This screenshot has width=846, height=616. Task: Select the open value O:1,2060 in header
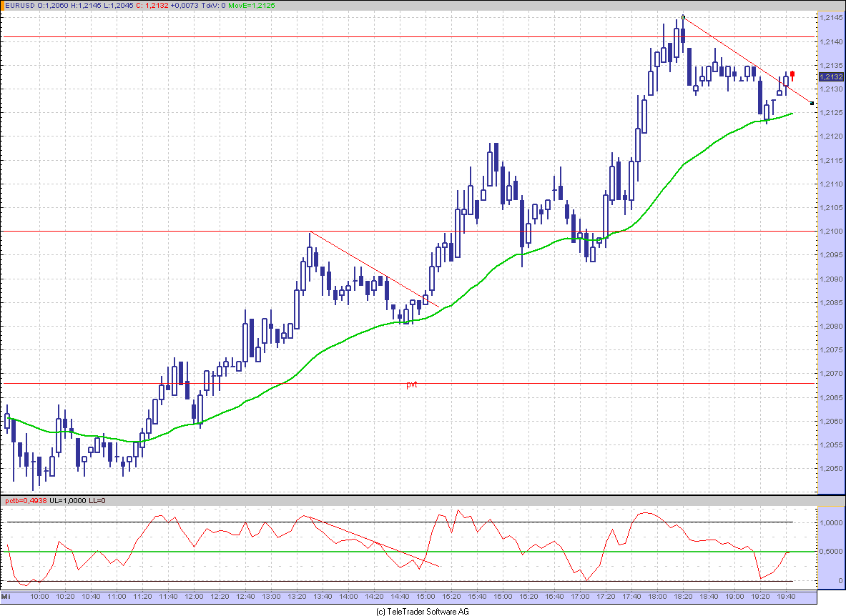point(54,6)
